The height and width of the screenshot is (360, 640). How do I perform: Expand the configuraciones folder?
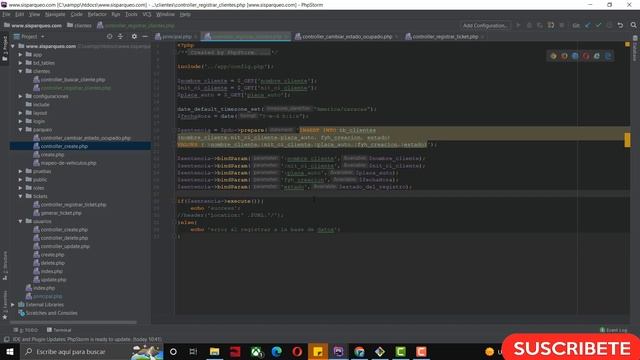(20, 96)
